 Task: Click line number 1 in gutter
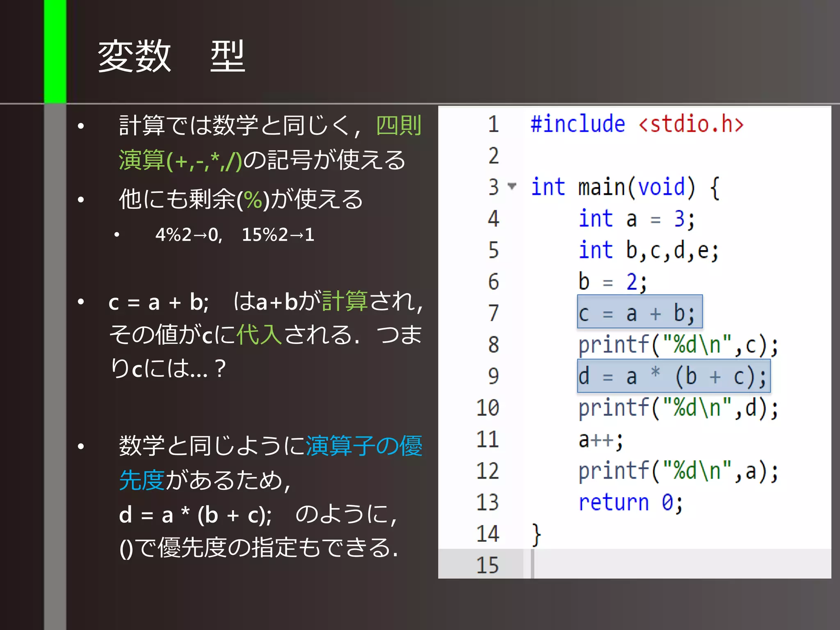[x=493, y=124]
